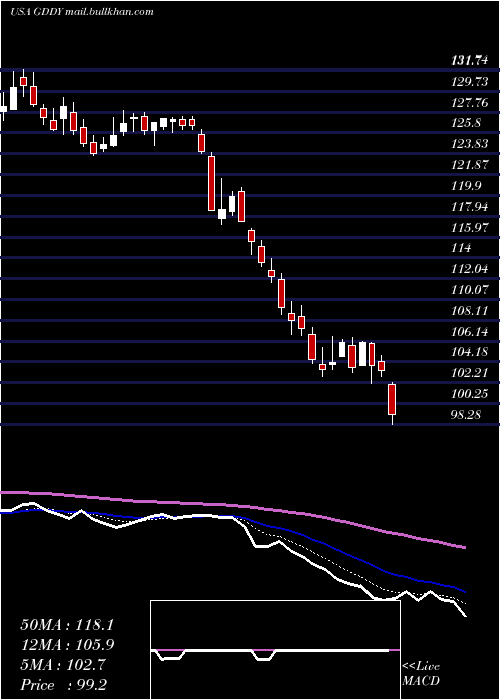Click the '12MA : 105.9' value
This screenshot has width=500, height=700.
67,645
